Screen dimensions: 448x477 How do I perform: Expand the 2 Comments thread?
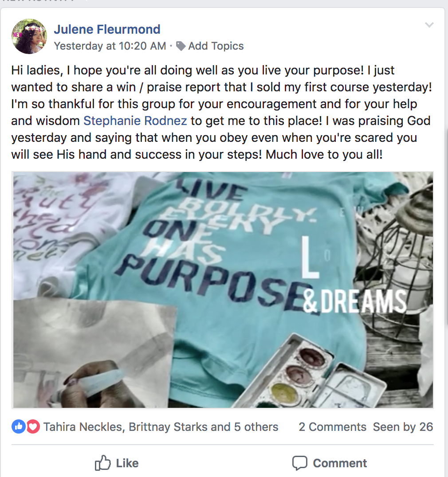click(x=332, y=427)
